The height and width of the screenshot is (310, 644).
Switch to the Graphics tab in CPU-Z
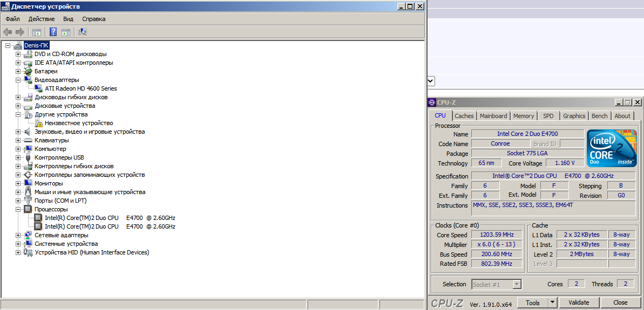[574, 116]
